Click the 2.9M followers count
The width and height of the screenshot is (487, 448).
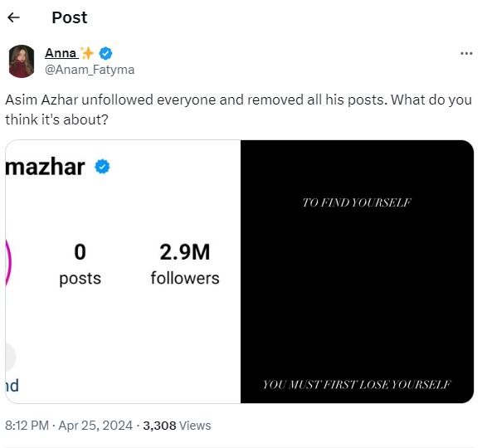[185, 265]
